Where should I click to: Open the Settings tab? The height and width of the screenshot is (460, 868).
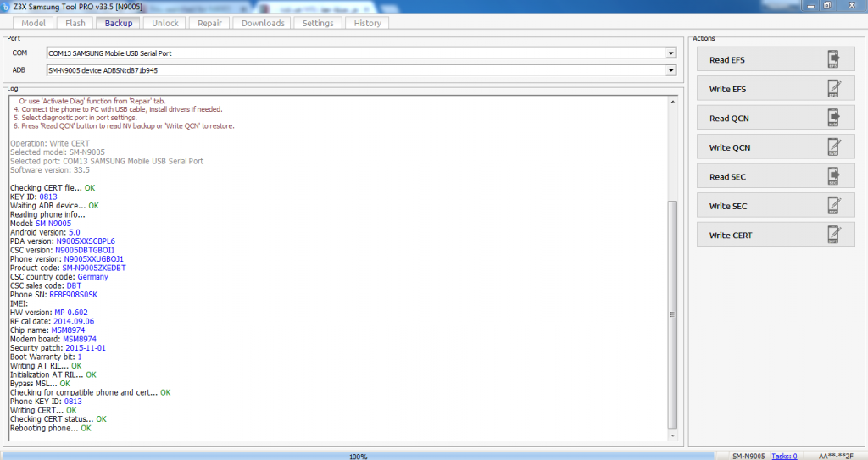tap(318, 23)
